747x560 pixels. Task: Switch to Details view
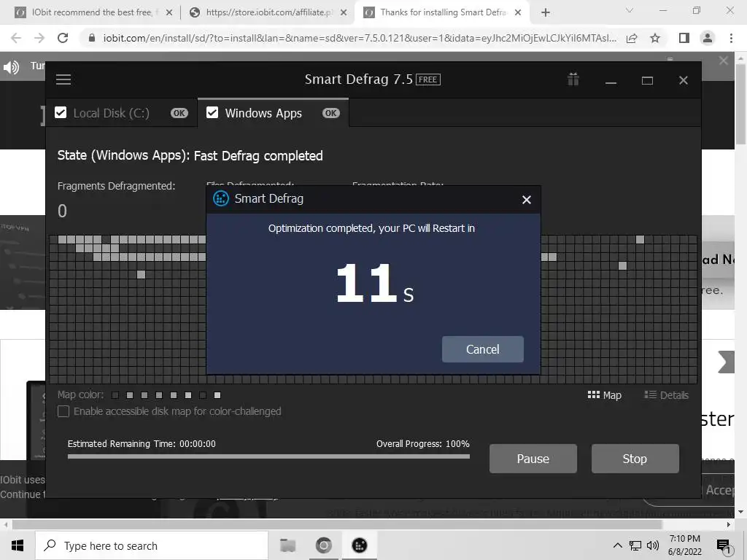pyautogui.click(x=666, y=395)
